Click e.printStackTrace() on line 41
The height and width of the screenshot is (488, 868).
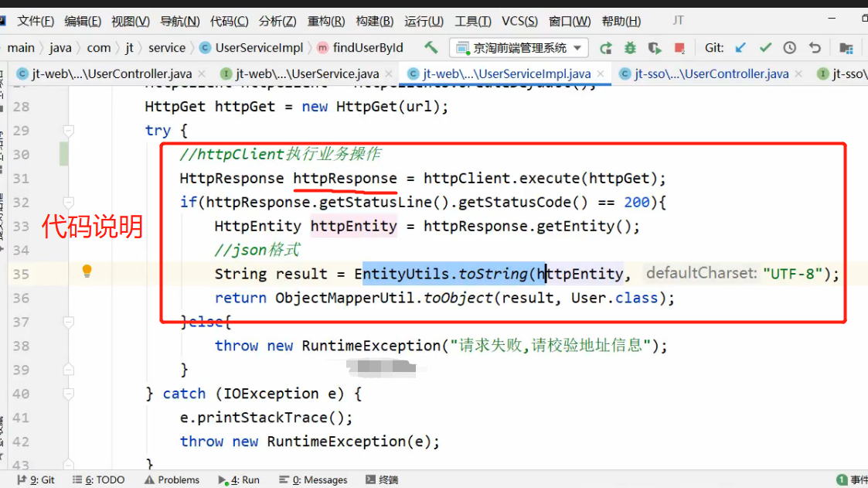262,418
